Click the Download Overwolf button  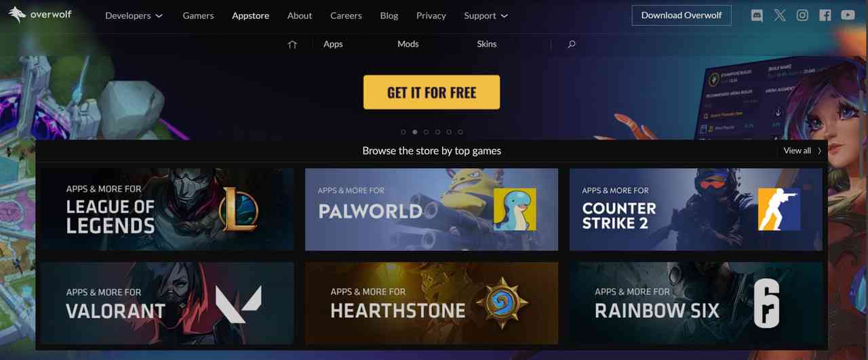tap(682, 15)
